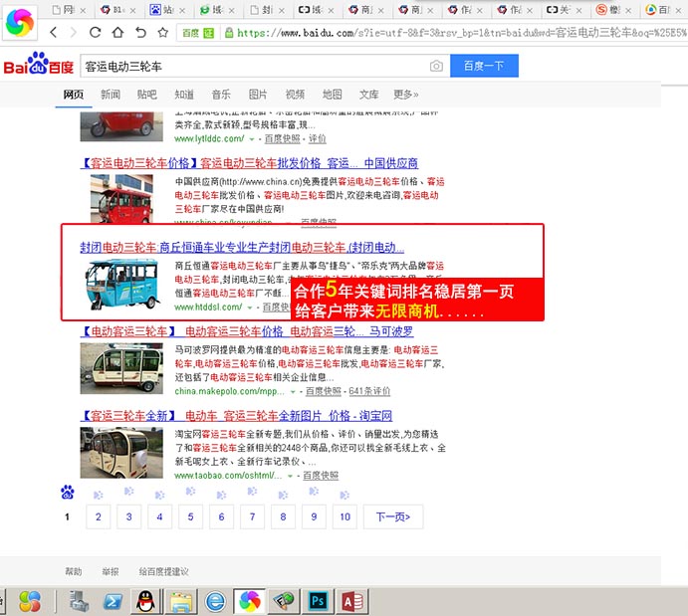The width and height of the screenshot is (688, 616).
Task: Open QQ penguin icon in taskbar
Action: point(145,601)
